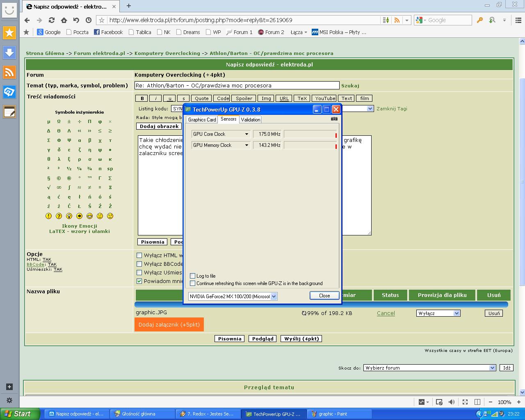
Task: Click the GPU-Z screenshot camera icon
Action: [x=334, y=119]
